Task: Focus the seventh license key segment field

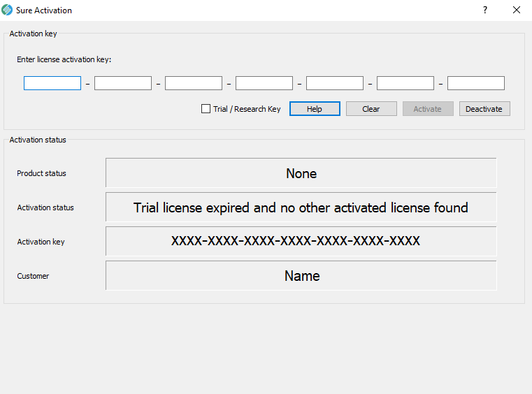Action: pos(475,83)
